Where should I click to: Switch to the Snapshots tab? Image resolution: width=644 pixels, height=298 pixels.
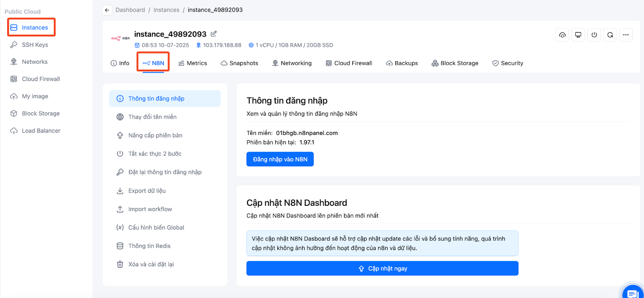click(x=239, y=63)
